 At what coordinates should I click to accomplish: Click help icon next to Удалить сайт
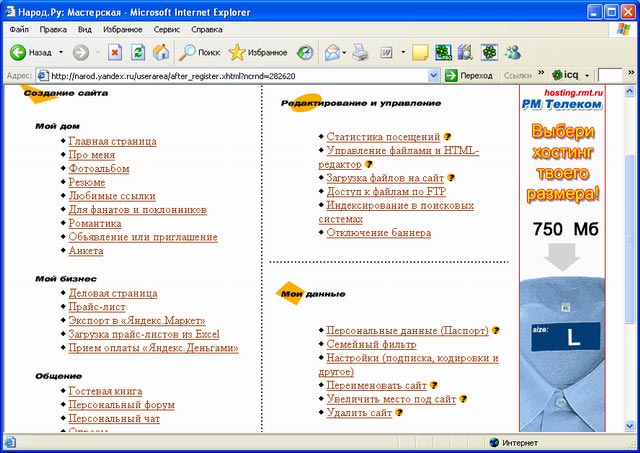(399, 413)
